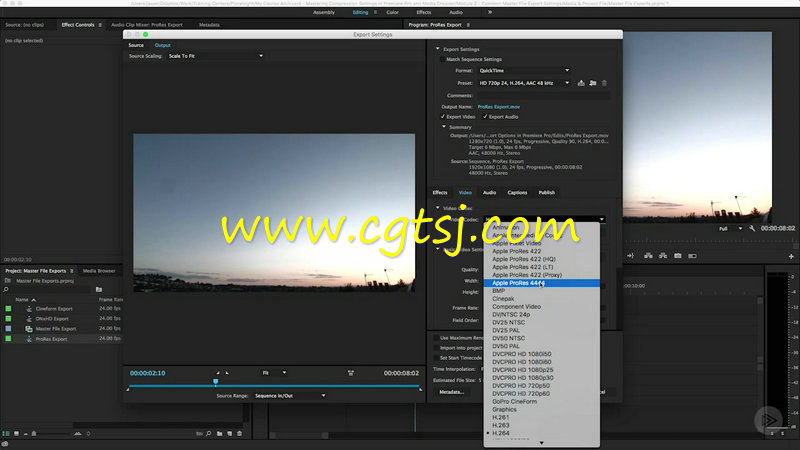The height and width of the screenshot is (450, 800).
Task: Collapse the Export Settings section
Action: coord(437,49)
